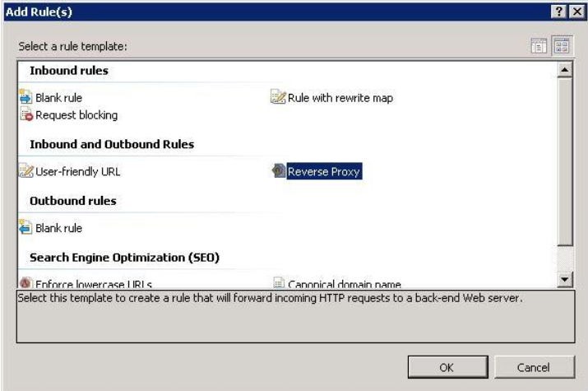Confirm selection with OK button
Image resolution: width=588 pixels, height=391 pixels.
(x=447, y=367)
